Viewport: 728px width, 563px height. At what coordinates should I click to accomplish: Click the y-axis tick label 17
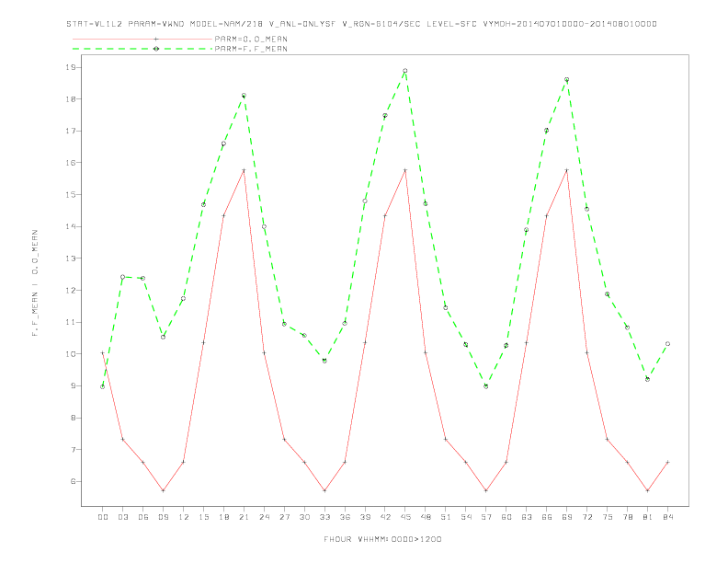pos(70,131)
